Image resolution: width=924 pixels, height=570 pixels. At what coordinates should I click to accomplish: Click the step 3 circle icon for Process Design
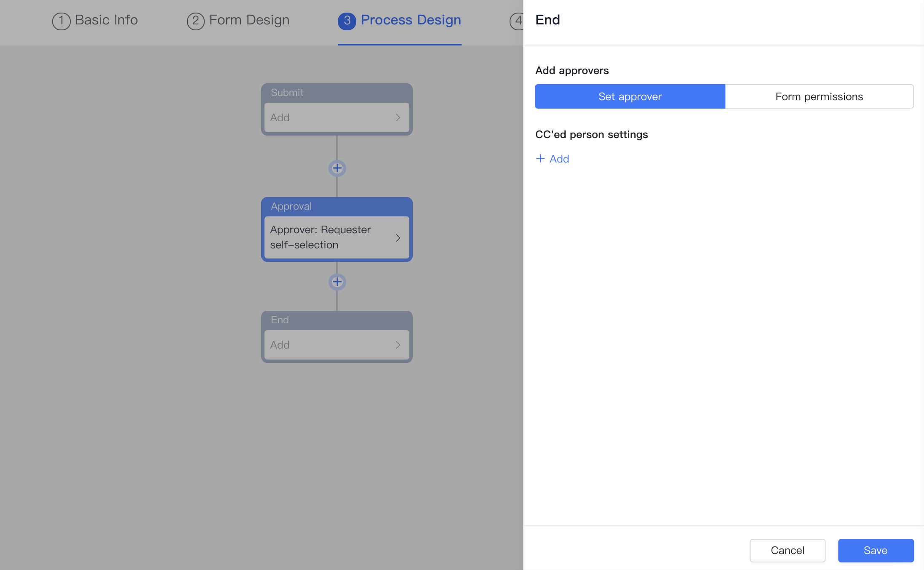tap(347, 20)
